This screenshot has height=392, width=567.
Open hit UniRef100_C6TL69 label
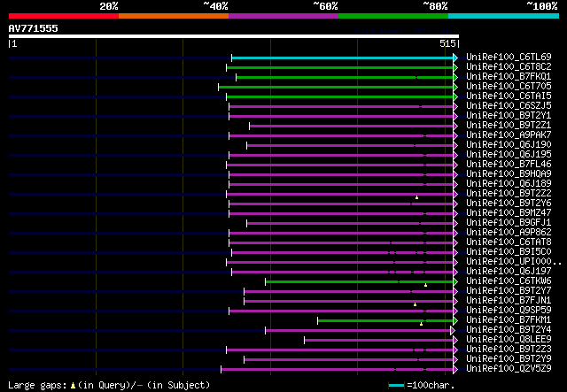tap(509, 58)
